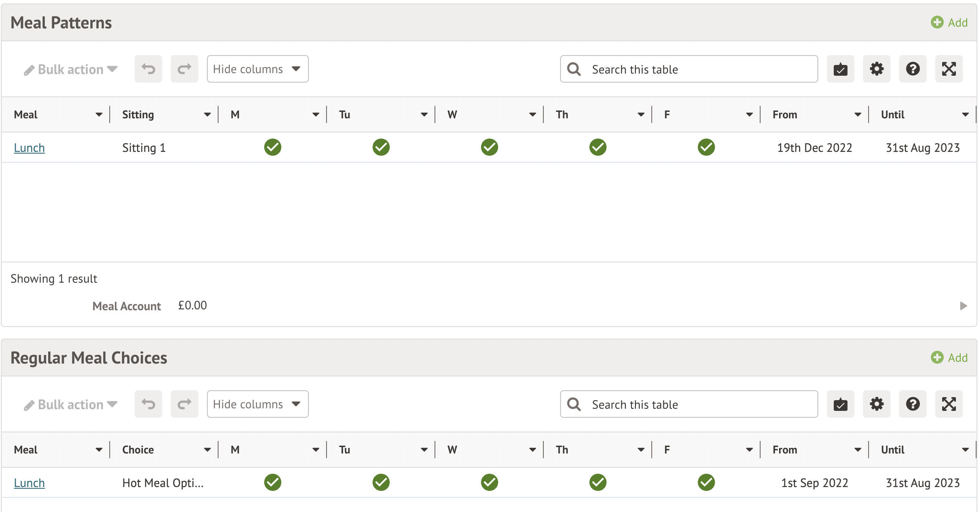The image size is (980, 512).
Task: Open Lunch link in Meal Patterns table
Action: click(x=29, y=148)
